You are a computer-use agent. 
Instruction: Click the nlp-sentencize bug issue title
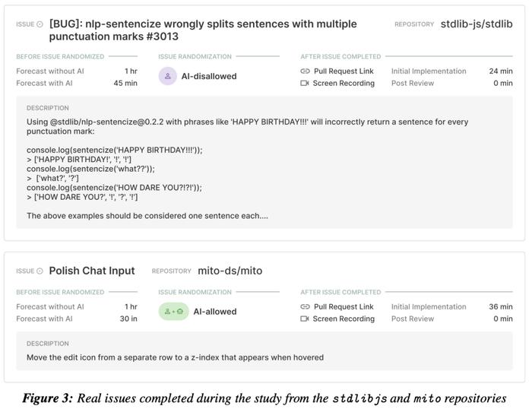point(203,30)
